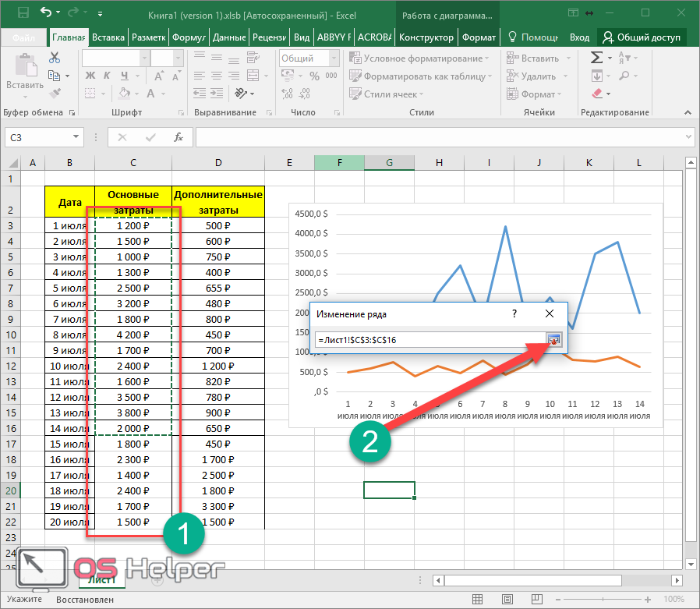The width and height of the screenshot is (700, 609).
Task: Open the Name Box dropdown
Action: [x=76, y=137]
